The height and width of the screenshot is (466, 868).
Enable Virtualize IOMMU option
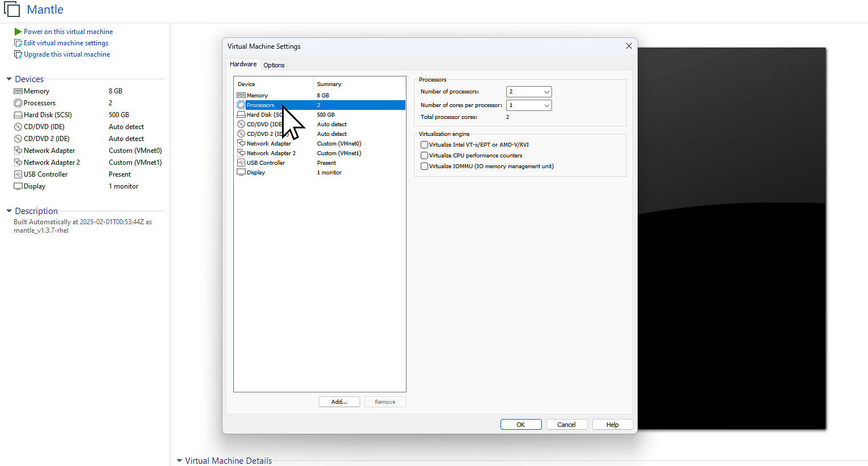pyautogui.click(x=424, y=166)
